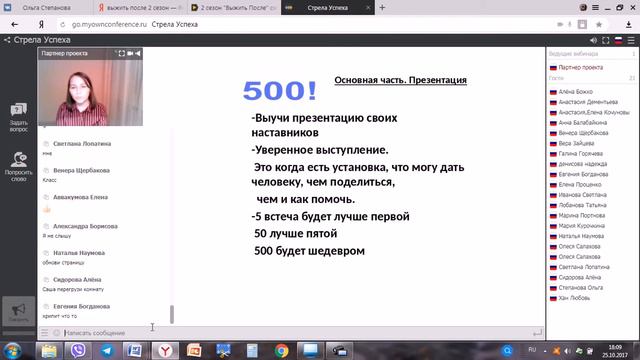Select 'Галина Горячева' in the guest list
640x360 pixels.
click(580, 153)
